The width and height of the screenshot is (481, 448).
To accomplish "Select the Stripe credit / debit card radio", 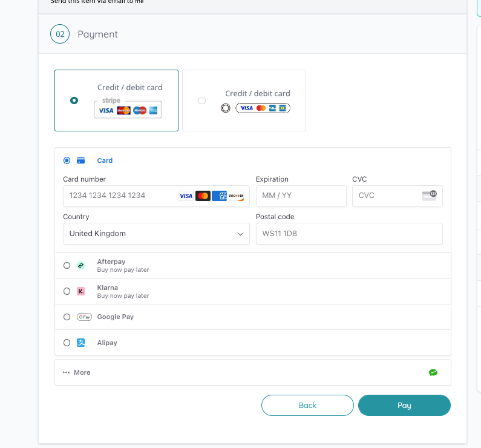I will (74, 100).
